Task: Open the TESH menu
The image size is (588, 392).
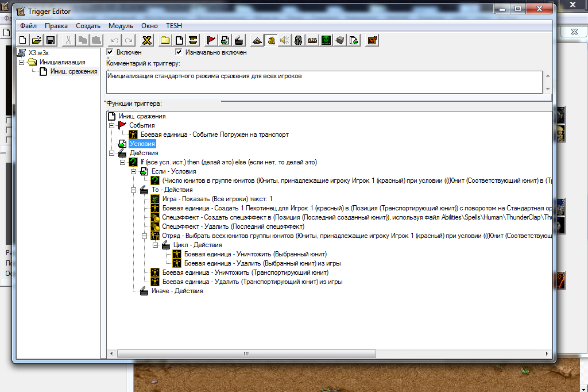Action: tap(174, 26)
